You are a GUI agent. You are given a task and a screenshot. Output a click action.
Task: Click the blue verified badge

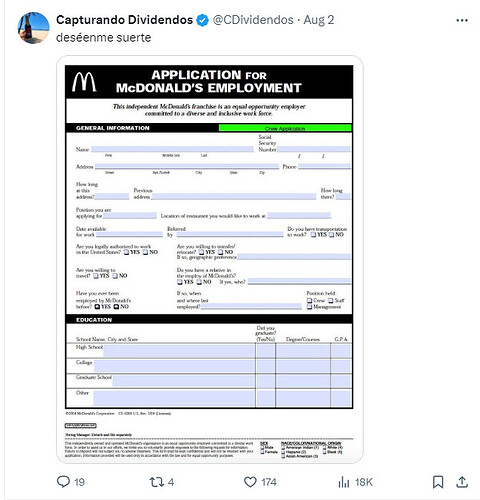pyautogui.click(x=202, y=20)
